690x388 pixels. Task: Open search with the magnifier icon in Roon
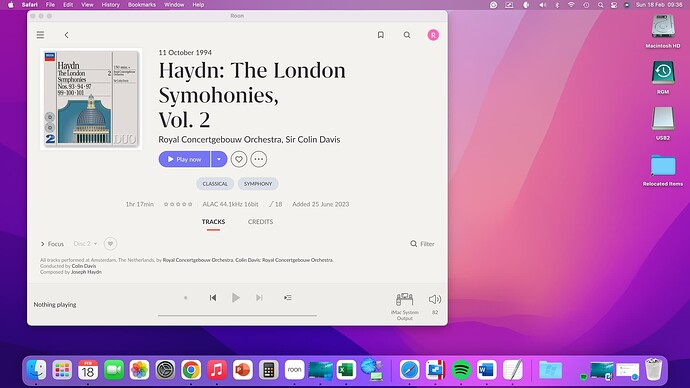pyautogui.click(x=407, y=35)
